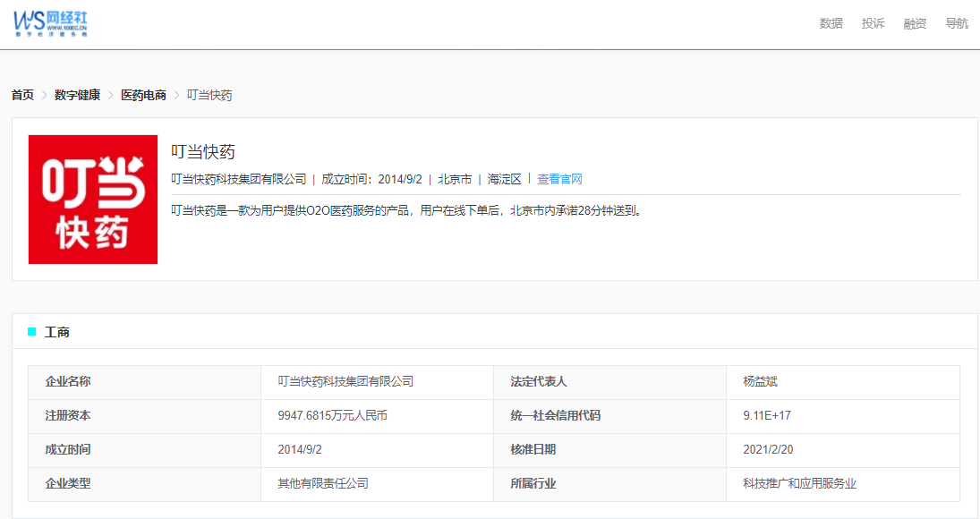980x519 pixels.
Task: Select the 其他有限责任公司 cell
Action: [377, 484]
